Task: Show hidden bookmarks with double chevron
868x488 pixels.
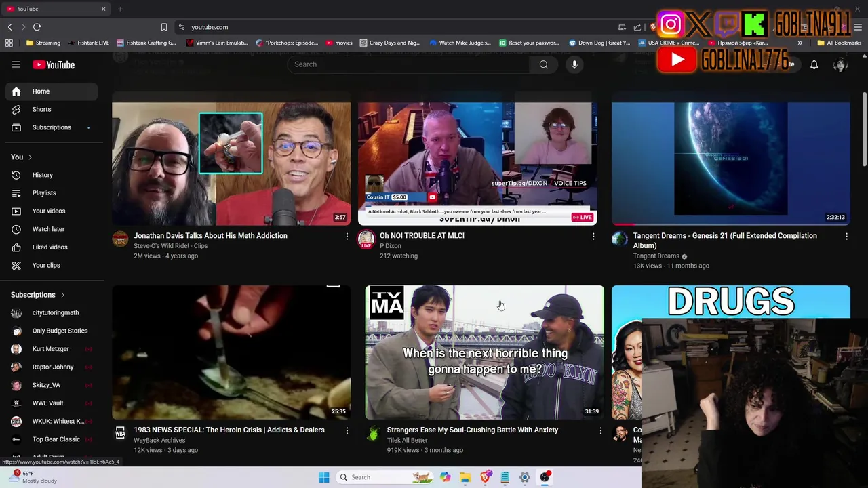Action: click(800, 43)
